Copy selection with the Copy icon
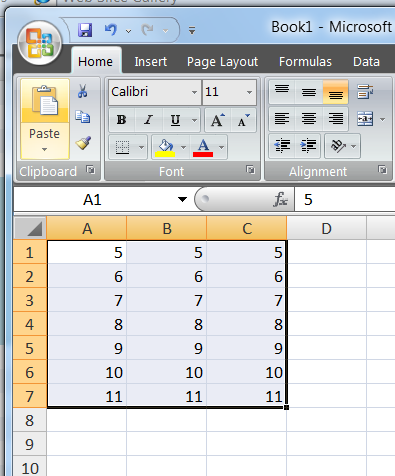 click(82, 117)
